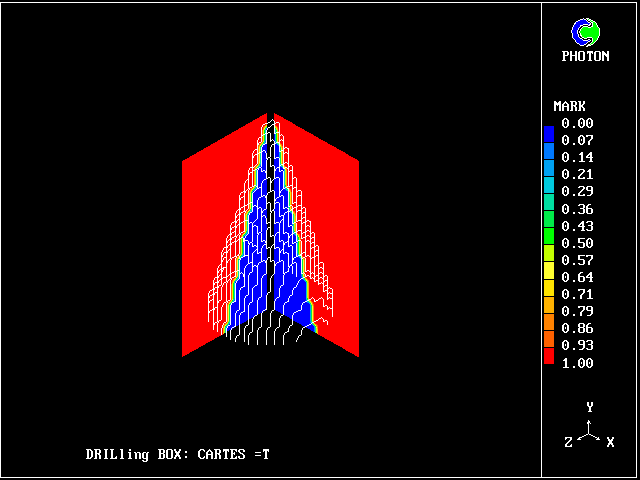
Task: Click the DRILling BOX: CARTES =T caption
Action: click(x=177, y=454)
